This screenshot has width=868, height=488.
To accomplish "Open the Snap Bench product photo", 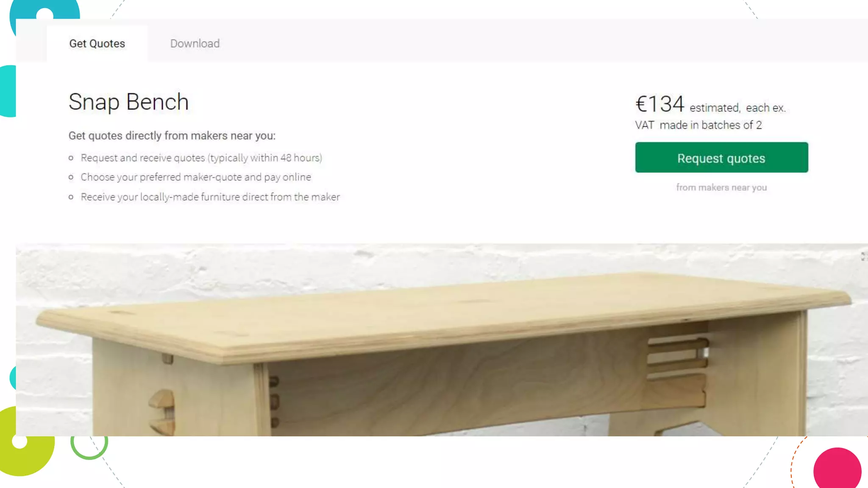I will click(442, 340).
